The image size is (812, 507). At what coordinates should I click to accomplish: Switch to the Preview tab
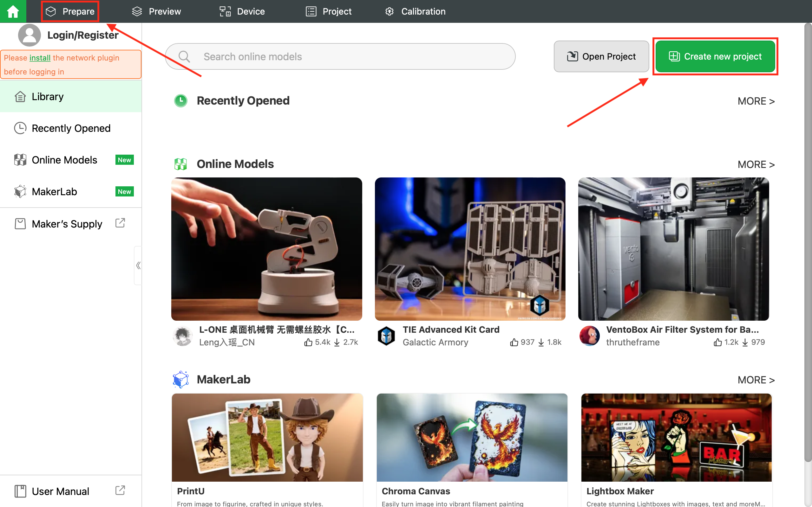click(x=156, y=11)
